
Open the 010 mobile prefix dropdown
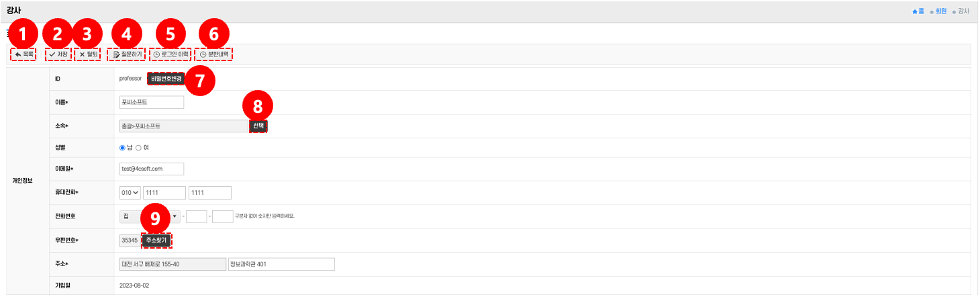[x=130, y=193]
